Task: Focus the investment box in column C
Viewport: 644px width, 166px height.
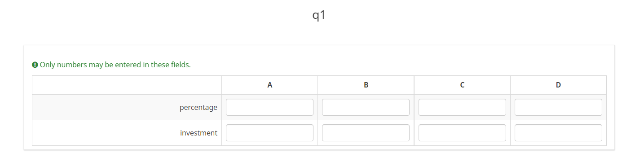Action: [462, 133]
